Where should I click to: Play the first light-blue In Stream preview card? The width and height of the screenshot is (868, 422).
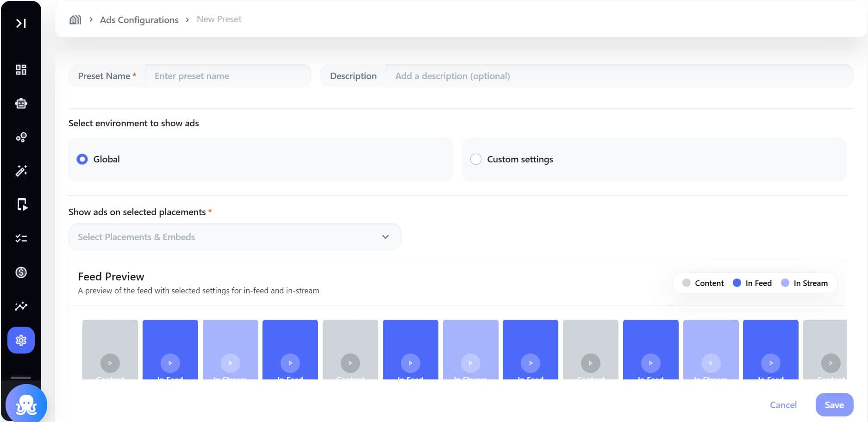point(230,363)
